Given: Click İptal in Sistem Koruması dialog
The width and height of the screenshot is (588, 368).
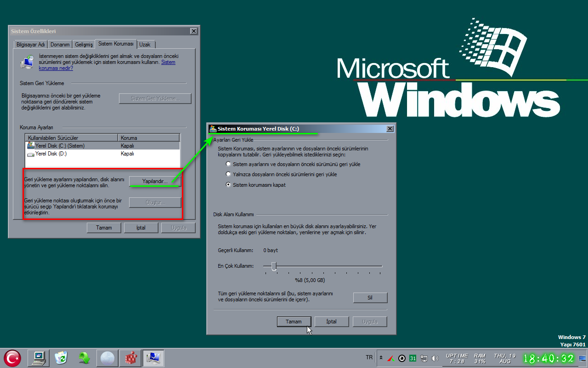Looking at the screenshot, I should point(332,322).
